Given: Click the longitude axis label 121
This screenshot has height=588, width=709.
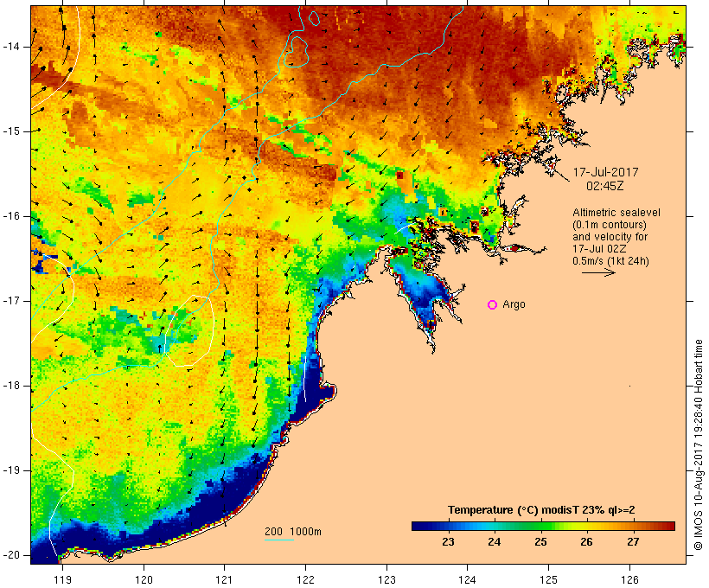Looking at the screenshot, I should coord(224,580).
